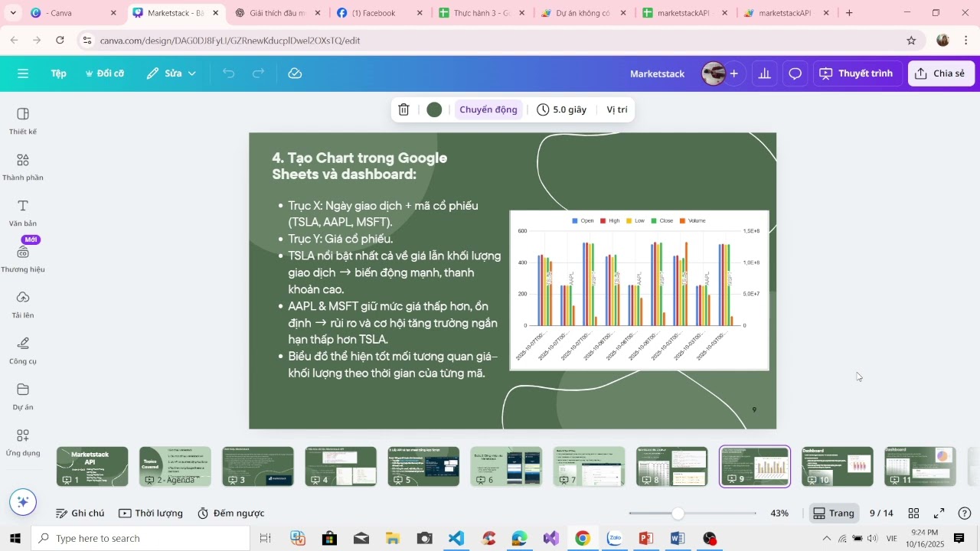Reload the browser page
The height and width of the screenshot is (551, 980).
60,41
